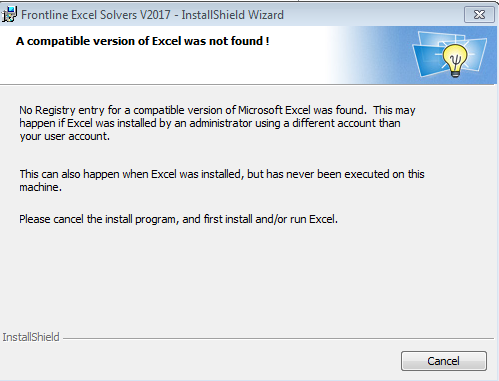
Task: Click 'InstallShield Wizard' words in the title bar
Action: click(x=233, y=15)
